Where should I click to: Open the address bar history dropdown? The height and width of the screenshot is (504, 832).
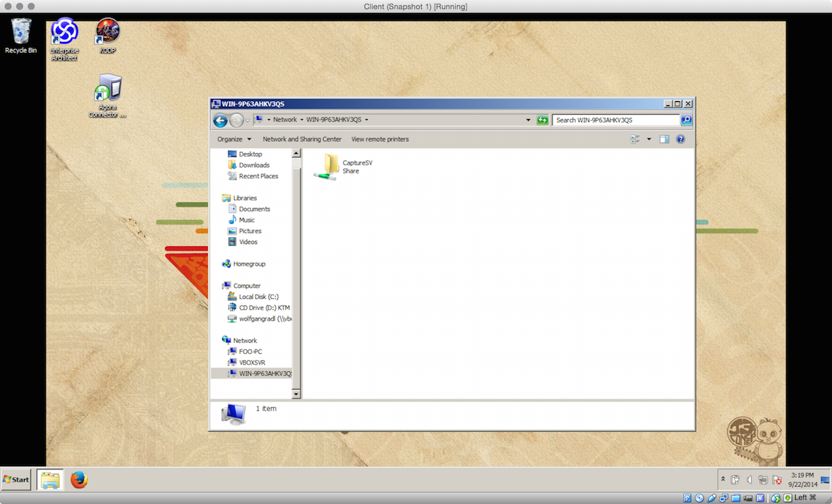coord(529,121)
